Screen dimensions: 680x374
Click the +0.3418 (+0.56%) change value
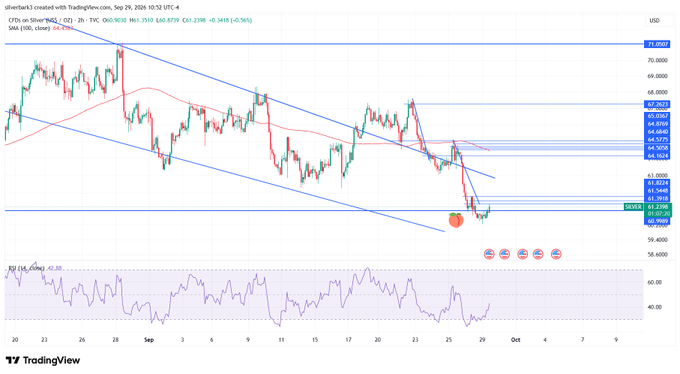(x=230, y=20)
